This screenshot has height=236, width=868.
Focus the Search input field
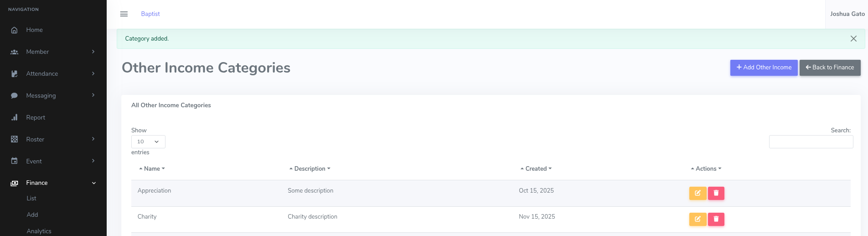tap(811, 142)
